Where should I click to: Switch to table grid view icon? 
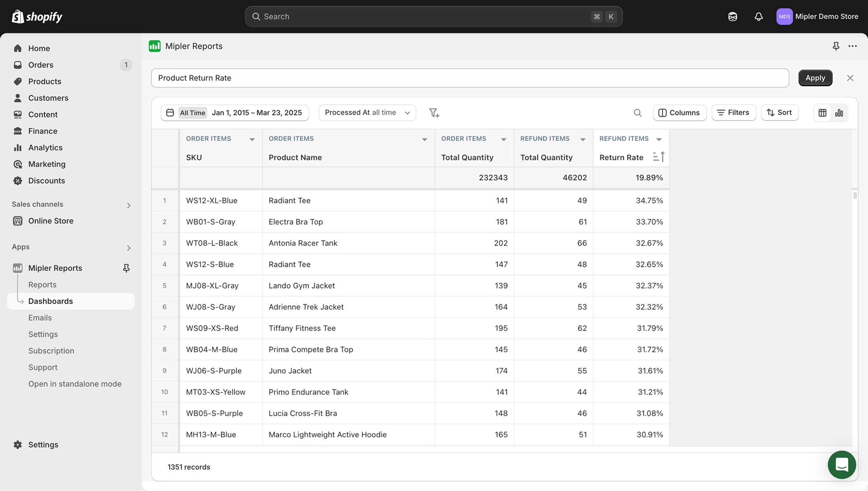click(822, 113)
